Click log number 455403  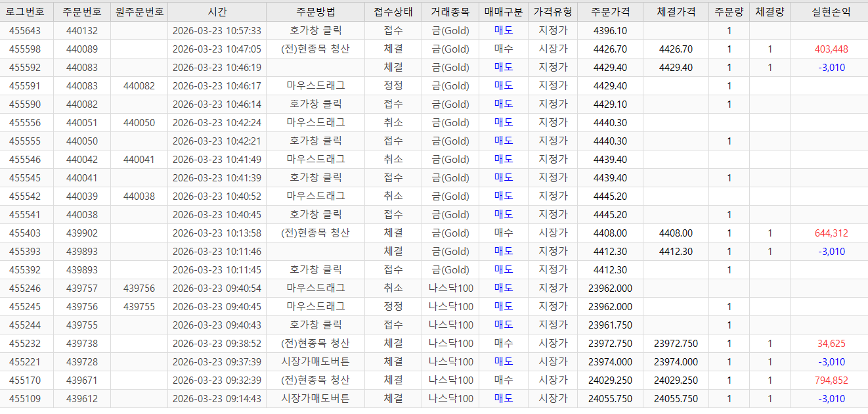[25, 233]
